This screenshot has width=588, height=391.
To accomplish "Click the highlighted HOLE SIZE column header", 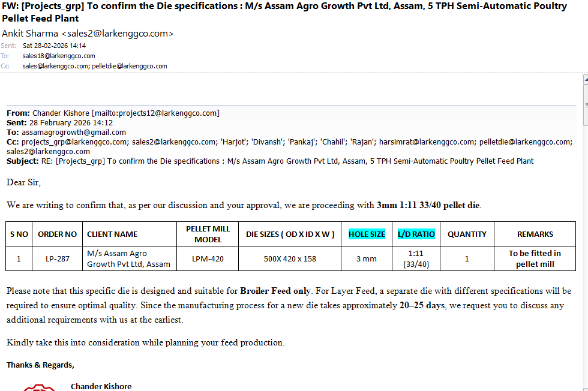I will [x=367, y=234].
